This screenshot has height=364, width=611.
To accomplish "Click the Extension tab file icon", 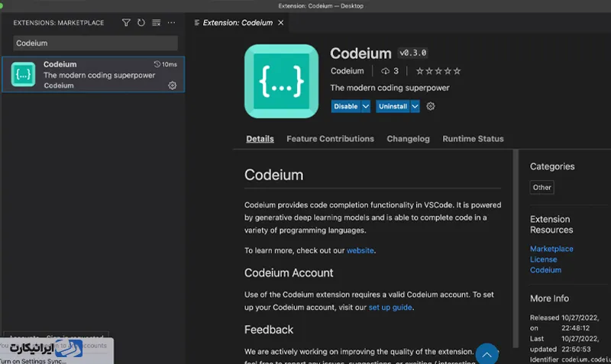I will [197, 23].
